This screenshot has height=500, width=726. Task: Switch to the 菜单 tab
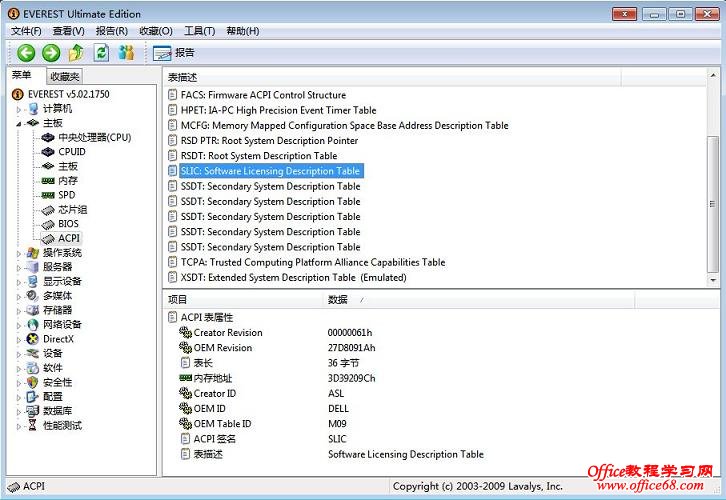click(x=22, y=75)
